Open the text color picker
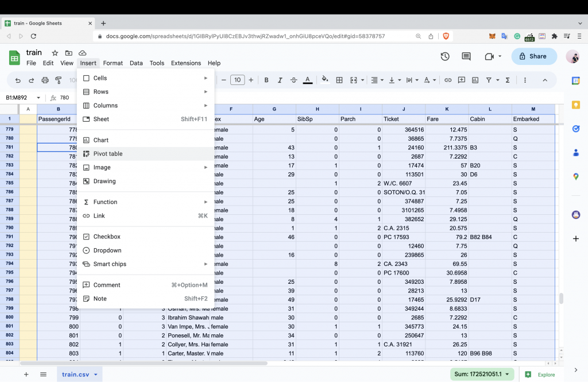The image size is (588, 382). click(x=308, y=80)
